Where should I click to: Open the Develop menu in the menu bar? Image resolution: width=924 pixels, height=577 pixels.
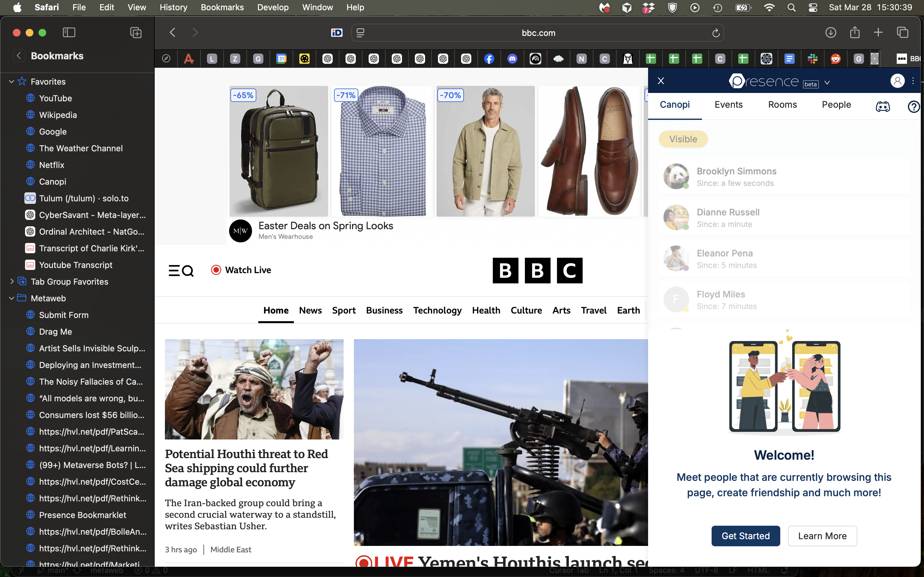tap(273, 7)
